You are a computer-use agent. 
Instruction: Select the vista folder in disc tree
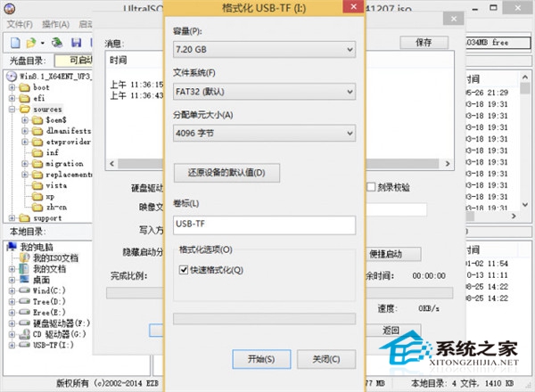pyautogui.click(x=56, y=185)
